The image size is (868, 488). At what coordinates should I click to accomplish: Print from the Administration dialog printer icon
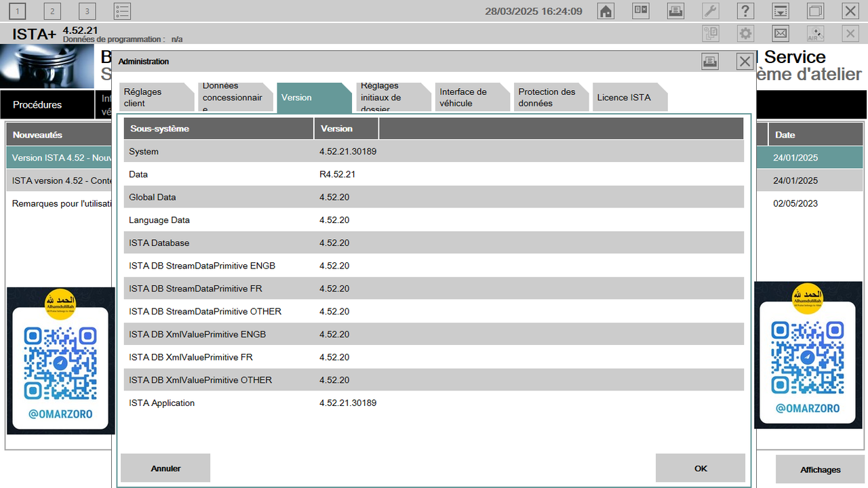coord(710,62)
